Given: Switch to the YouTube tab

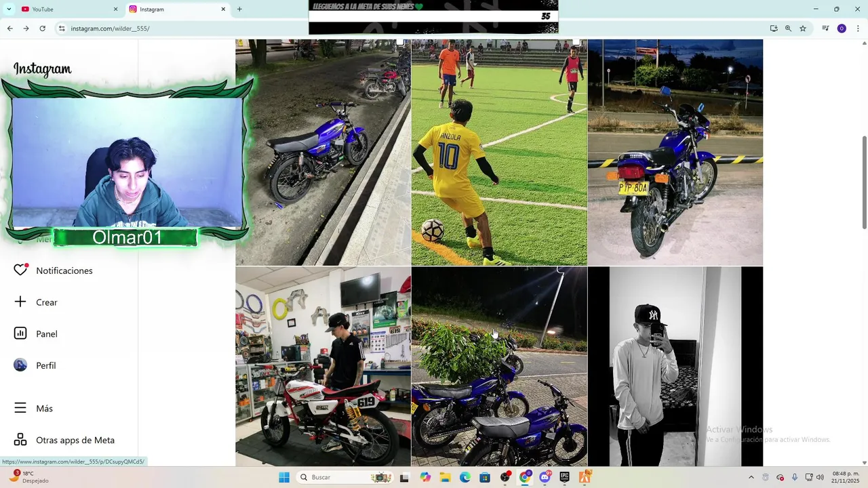Looking at the screenshot, I should (x=68, y=9).
